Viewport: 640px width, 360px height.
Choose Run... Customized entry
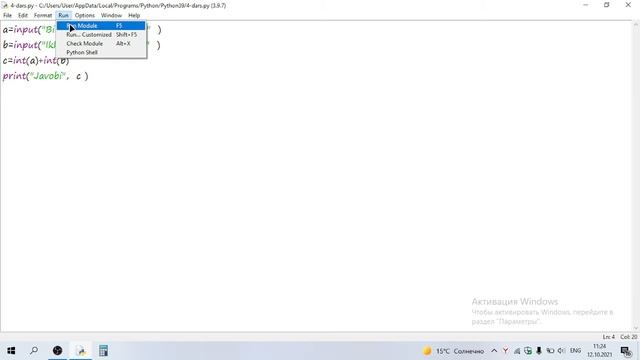click(x=101, y=35)
